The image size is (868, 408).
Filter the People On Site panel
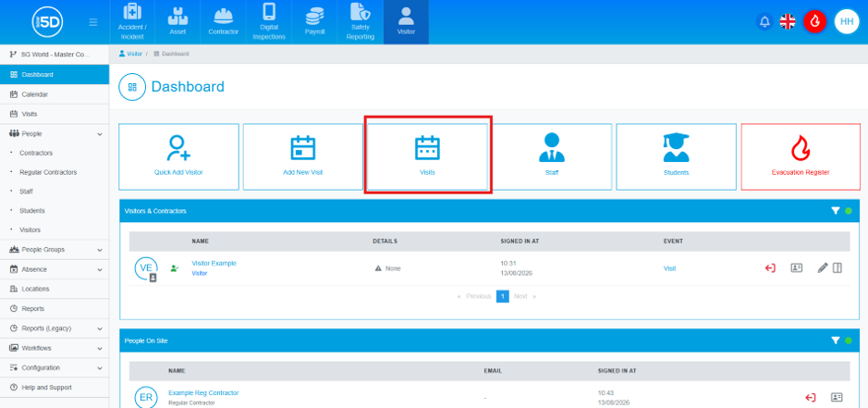tap(836, 340)
